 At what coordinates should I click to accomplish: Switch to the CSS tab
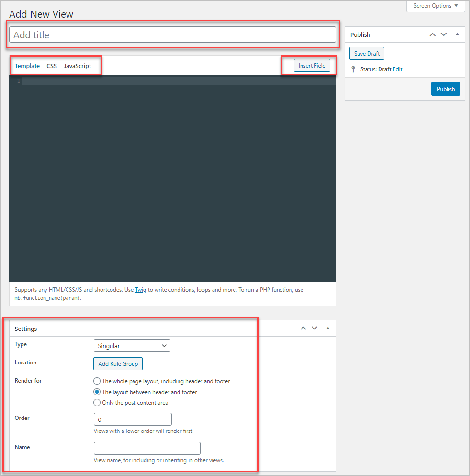pos(52,66)
